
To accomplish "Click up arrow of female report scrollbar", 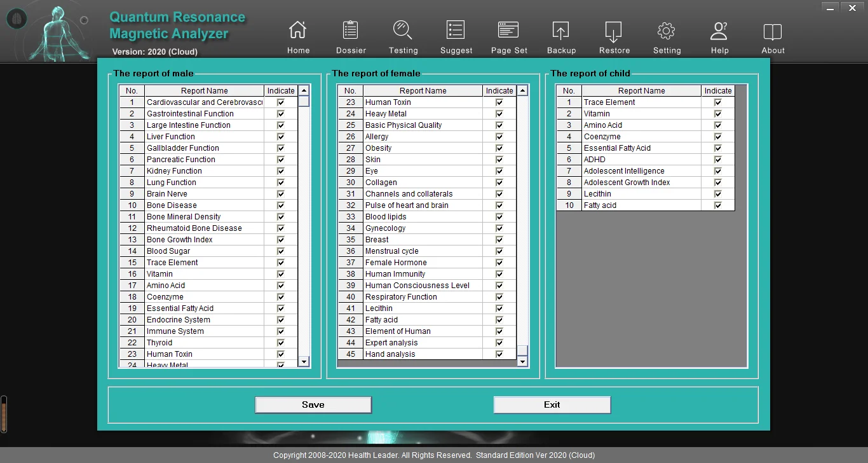I will 522,90.
